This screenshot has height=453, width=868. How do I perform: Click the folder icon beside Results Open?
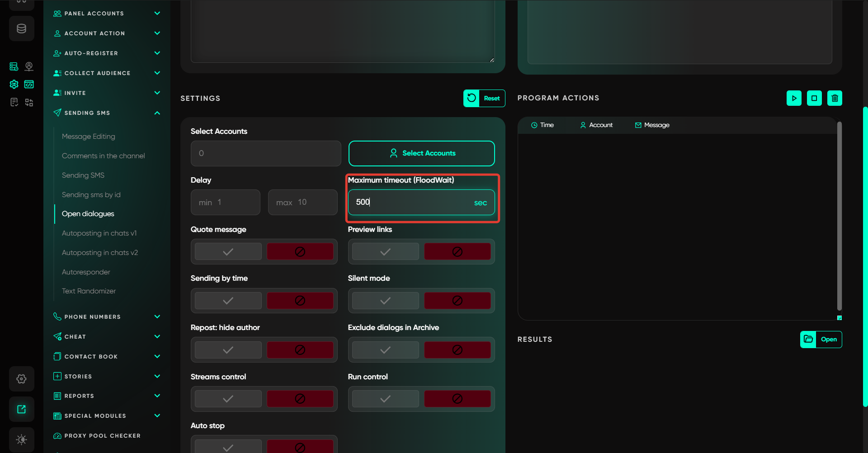click(808, 340)
